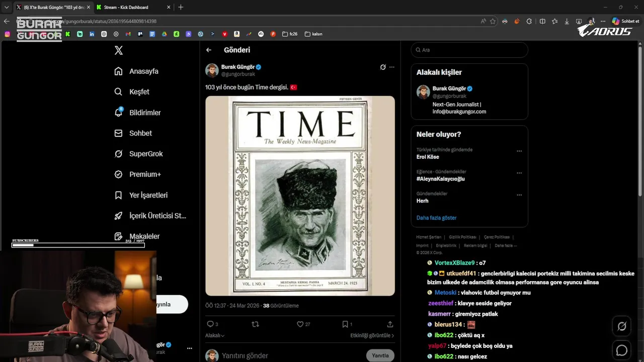
Task: Click the Grok icon on the post header
Action: [x=383, y=67]
